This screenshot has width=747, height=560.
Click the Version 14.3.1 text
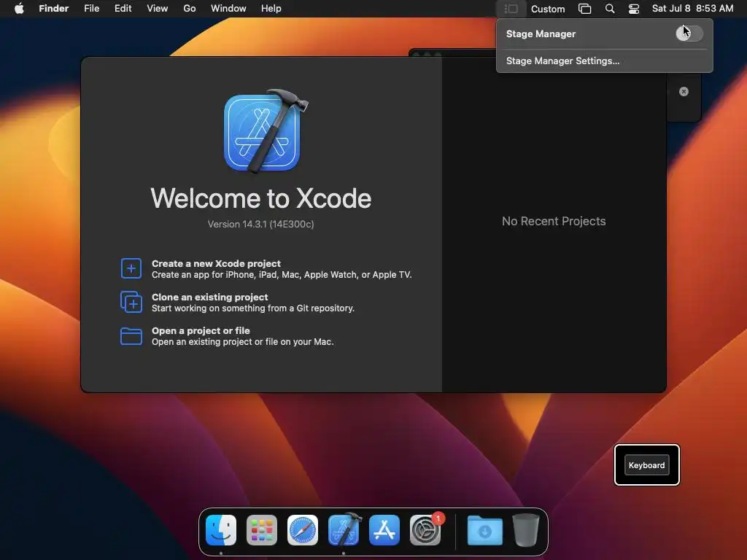[260, 225]
